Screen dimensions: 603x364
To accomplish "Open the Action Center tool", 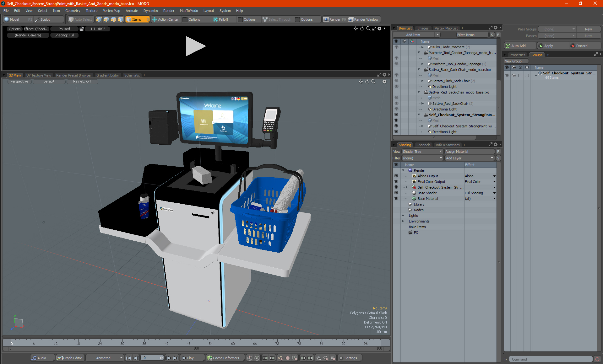I will pyautogui.click(x=166, y=19).
